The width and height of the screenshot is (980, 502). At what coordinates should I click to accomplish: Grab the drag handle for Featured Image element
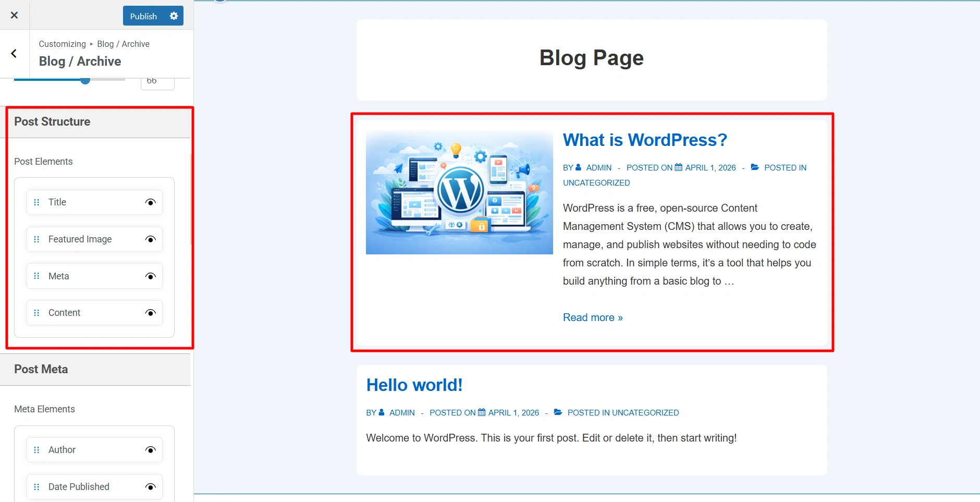click(36, 239)
